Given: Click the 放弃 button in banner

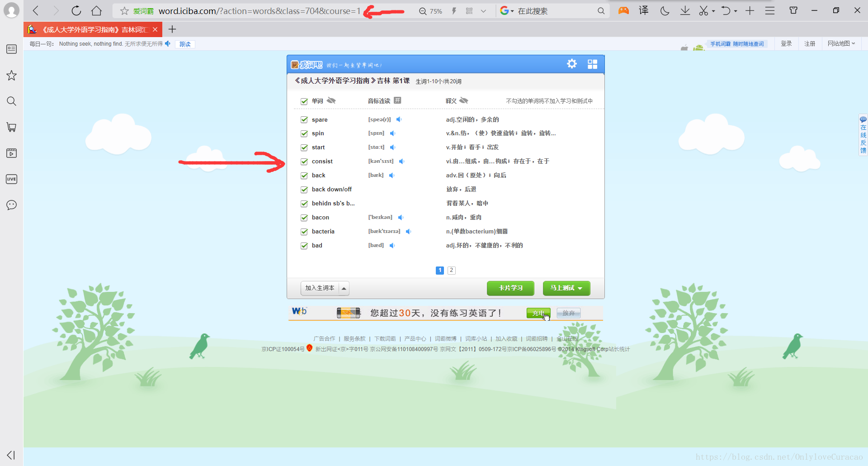Looking at the screenshot, I should coord(569,313).
